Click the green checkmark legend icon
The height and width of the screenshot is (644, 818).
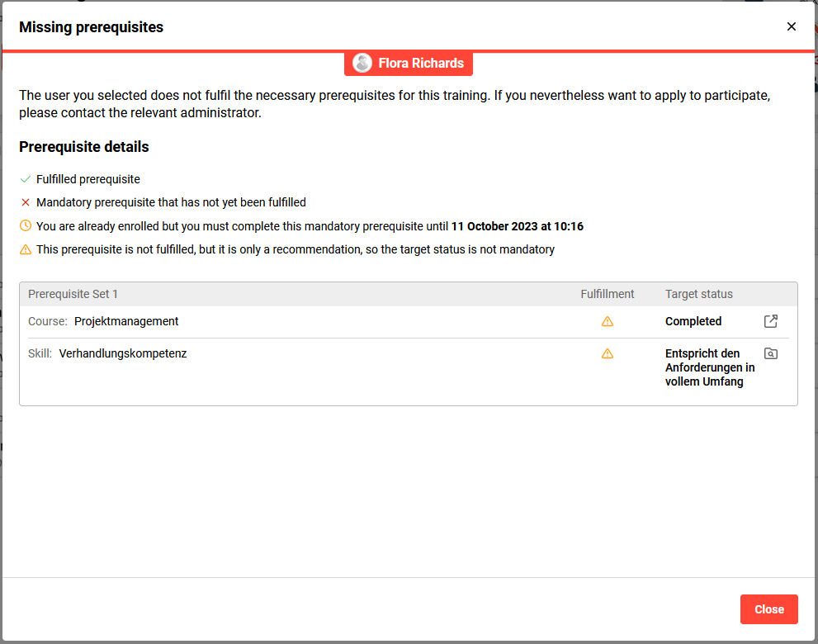[x=26, y=179]
